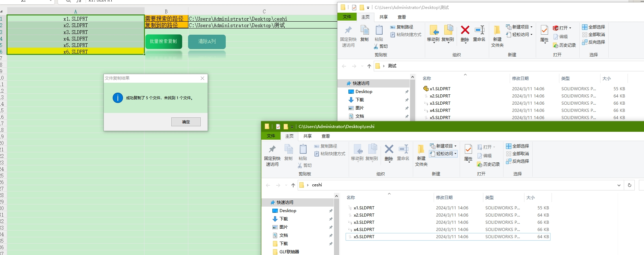The image size is (644, 255).
Task: Toggle the checkbox icon in the 测试 title bar
Action: pyautogui.click(x=354, y=8)
